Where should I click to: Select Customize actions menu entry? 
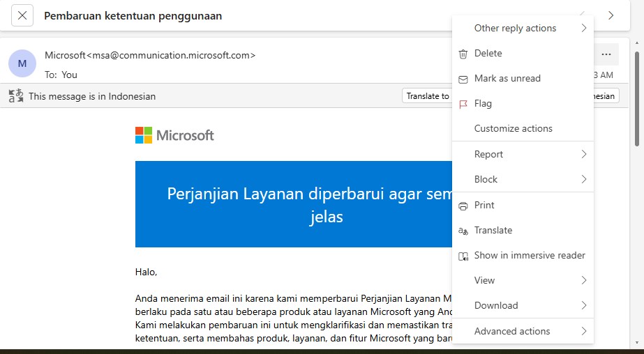[513, 129]
